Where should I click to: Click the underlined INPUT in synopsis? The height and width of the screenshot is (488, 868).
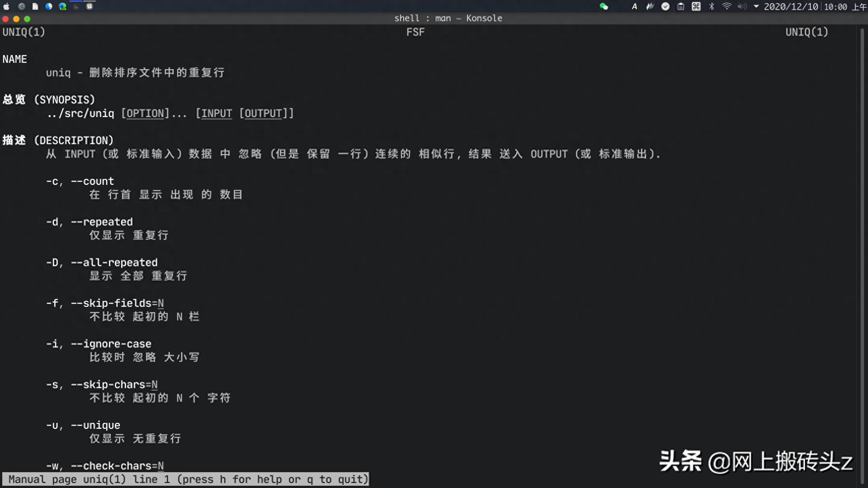point(217,113)
